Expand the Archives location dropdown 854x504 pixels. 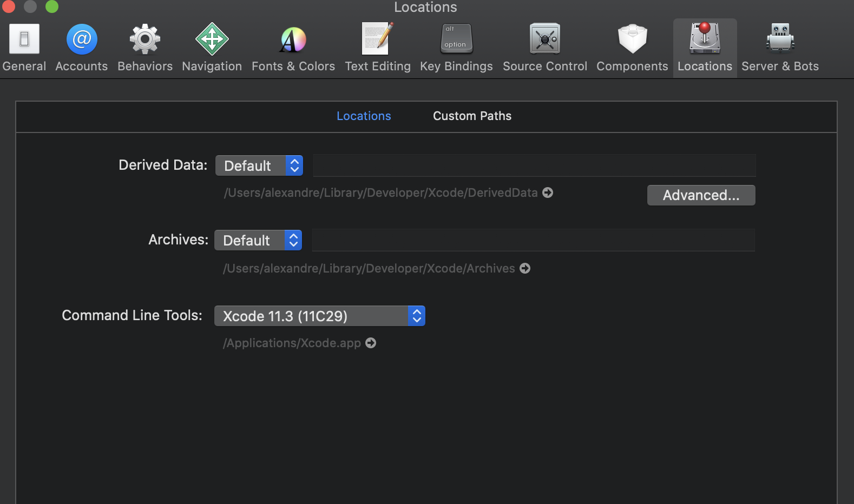[x=258, y=240]
